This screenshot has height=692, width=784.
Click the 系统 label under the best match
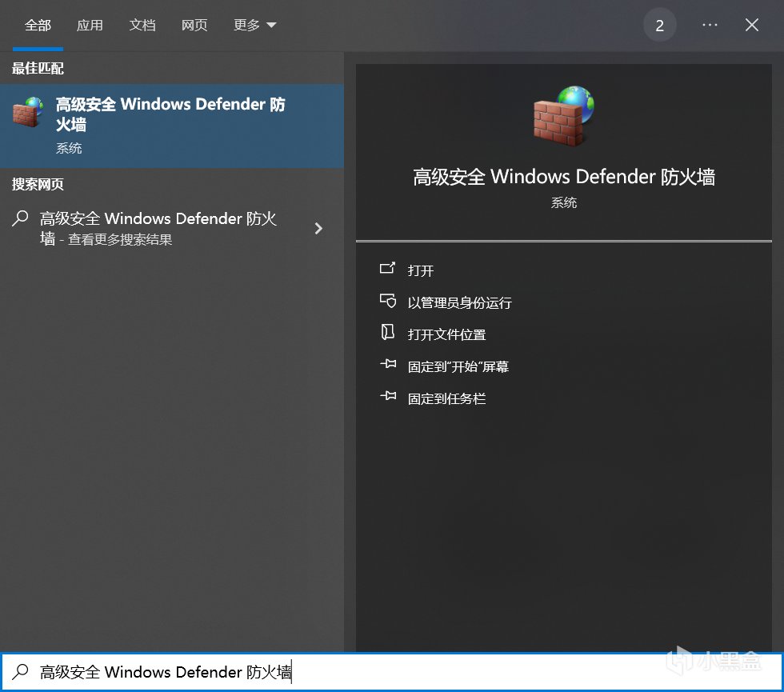click(69, 148)
